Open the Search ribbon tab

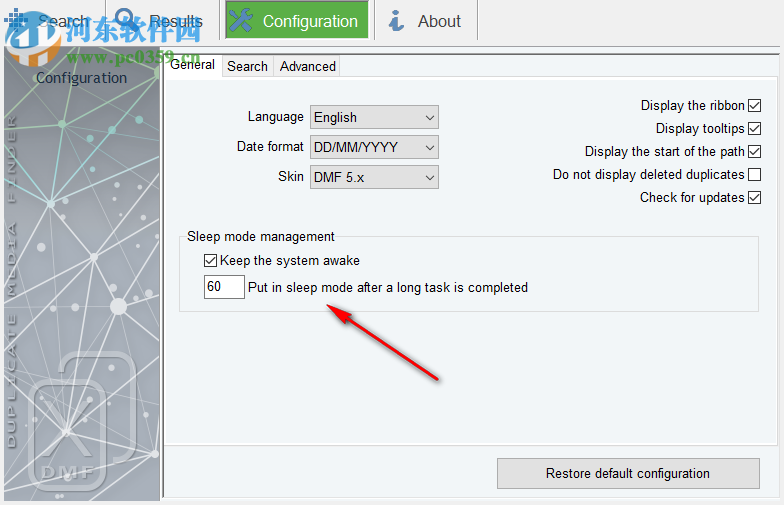point(52,21)
